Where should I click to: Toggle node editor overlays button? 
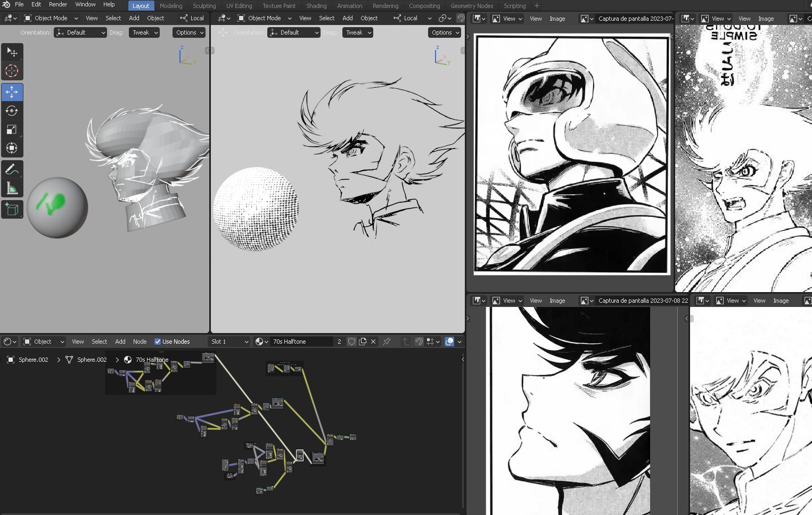point(449,342)
